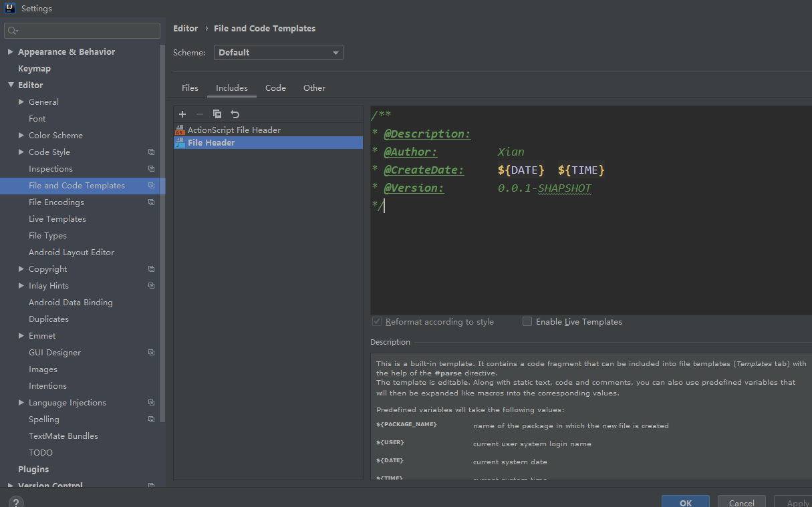812x507 pixels.
Task: Open Android Data Binding settings
Action: click(71, 303)
